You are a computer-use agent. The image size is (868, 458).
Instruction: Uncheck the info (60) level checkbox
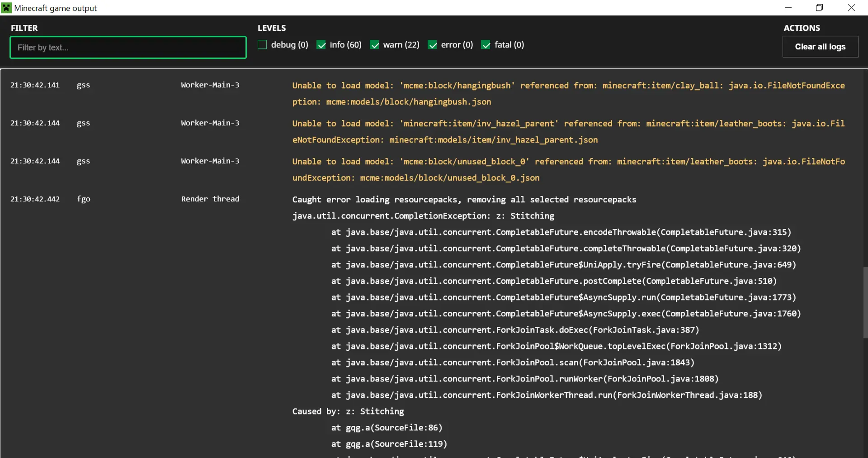click(321, 45)
